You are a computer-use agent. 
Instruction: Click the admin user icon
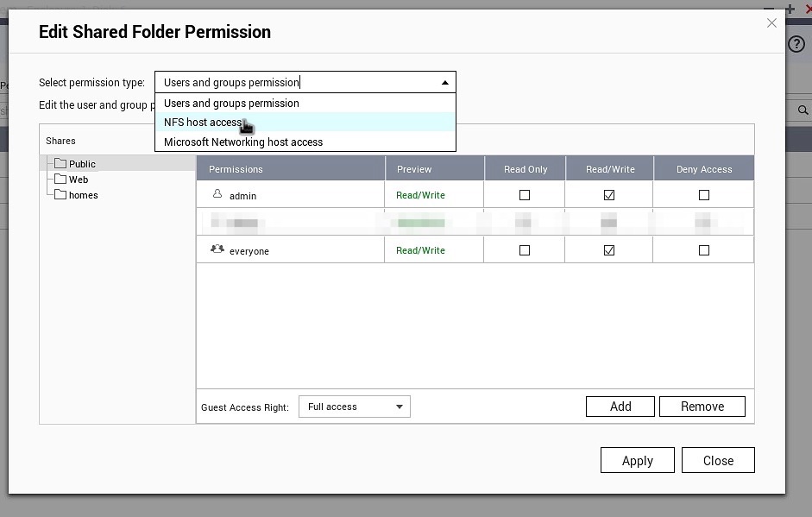[217, 195]
